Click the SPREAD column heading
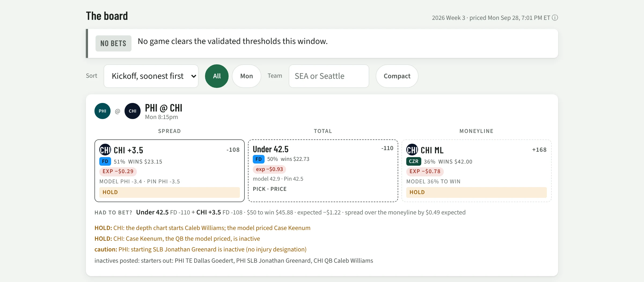 point(170,131)
